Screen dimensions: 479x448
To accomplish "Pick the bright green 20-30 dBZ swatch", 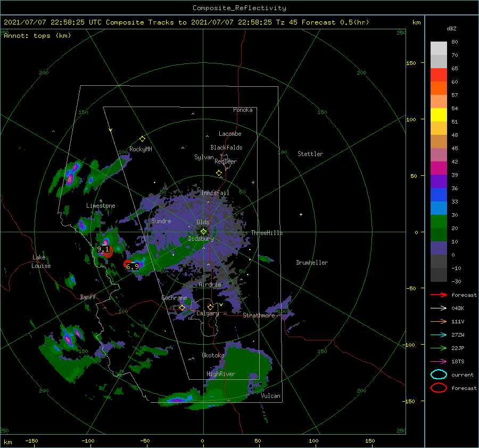I will pos(439,222).
